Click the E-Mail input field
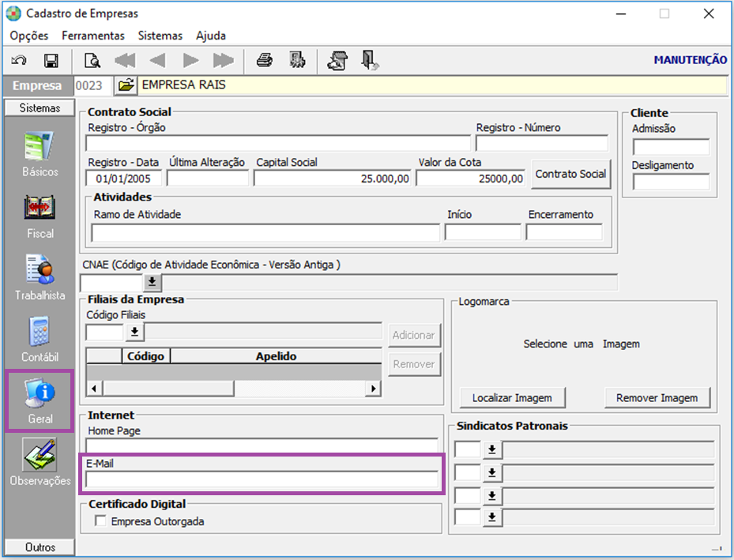The height and width of the screenshot is (560, 734). 262,480
